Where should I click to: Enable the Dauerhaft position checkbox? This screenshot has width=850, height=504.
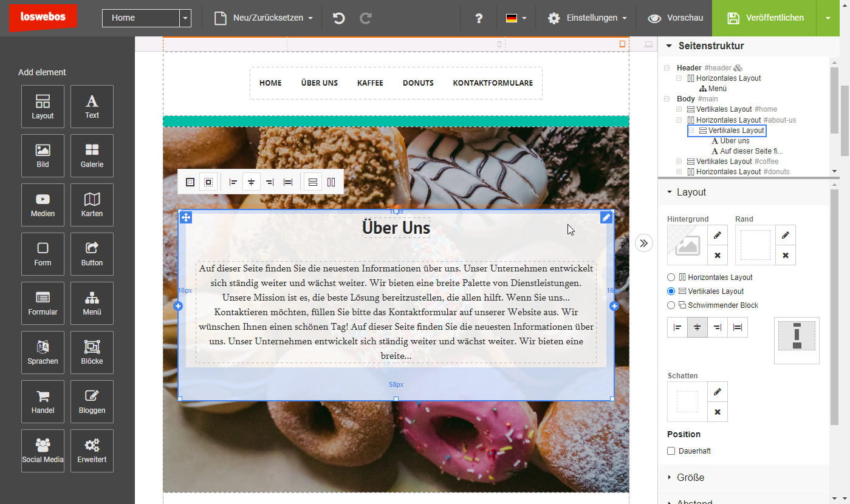[671, 451]
